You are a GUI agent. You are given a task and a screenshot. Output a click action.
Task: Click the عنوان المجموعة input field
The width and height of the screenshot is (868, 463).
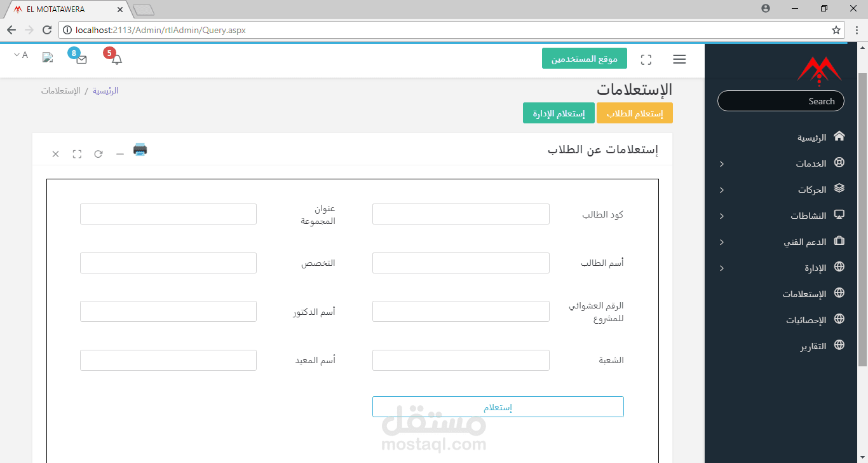coord(168,214)
